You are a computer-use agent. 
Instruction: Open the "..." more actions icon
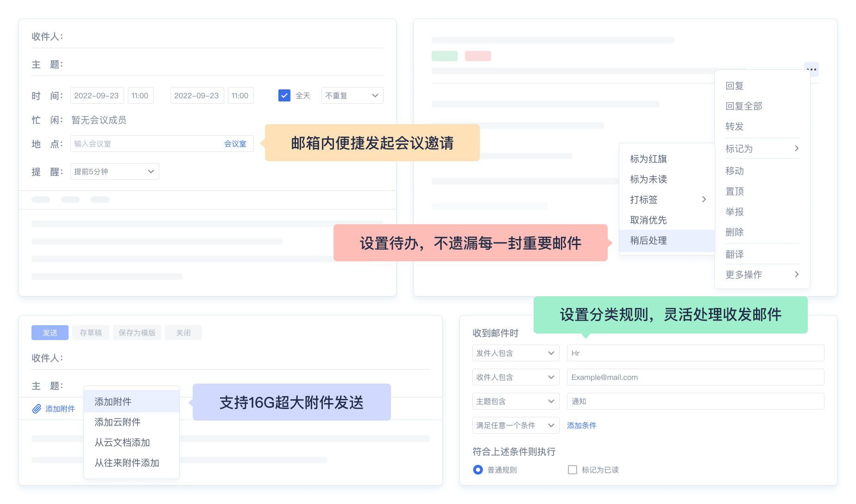(x=812, y=69)
